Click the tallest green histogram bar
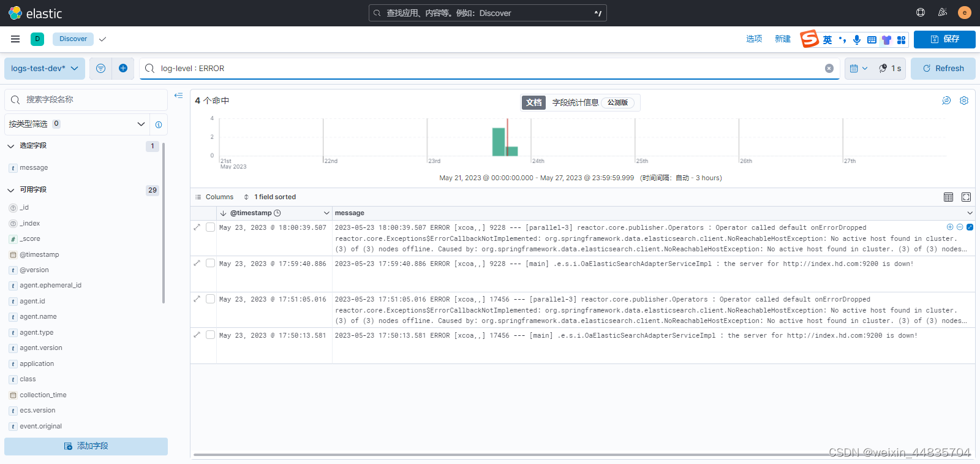The image size is (980, 464). coord(499,142)
